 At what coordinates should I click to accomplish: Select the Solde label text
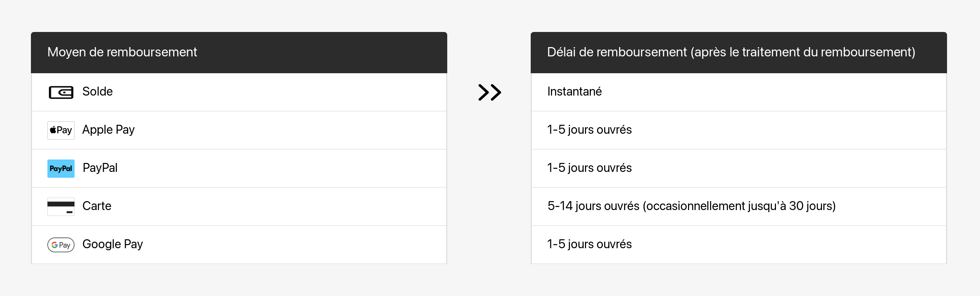coord(98,92)
